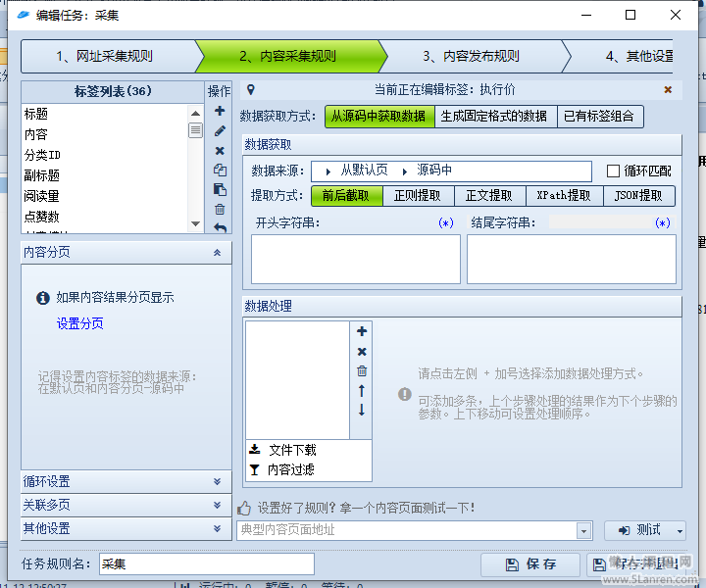This screenshot has height=588, width=706.
Task: Open 测试 button dropdown arrow
Action: 680,531
